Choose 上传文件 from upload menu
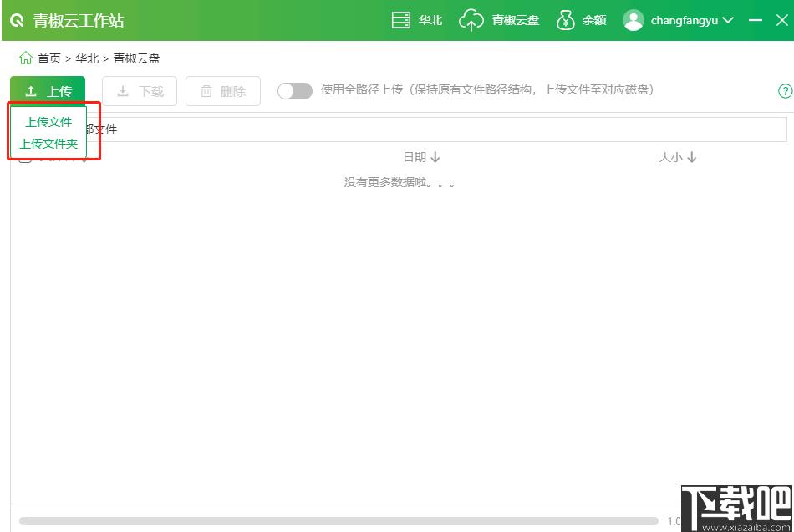794x532 pixels. [x=48, y=122]
